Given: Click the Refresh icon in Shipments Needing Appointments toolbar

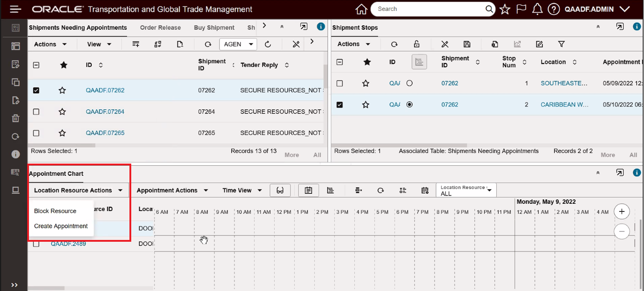Looking at the screenshot, I should pyautogui.click(x=208, y=44).
